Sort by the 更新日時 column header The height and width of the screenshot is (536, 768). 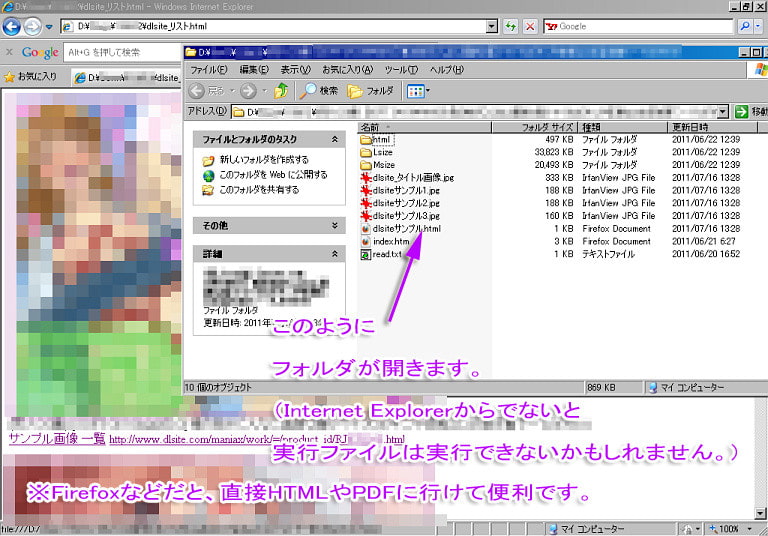click(x=712, y=127)
